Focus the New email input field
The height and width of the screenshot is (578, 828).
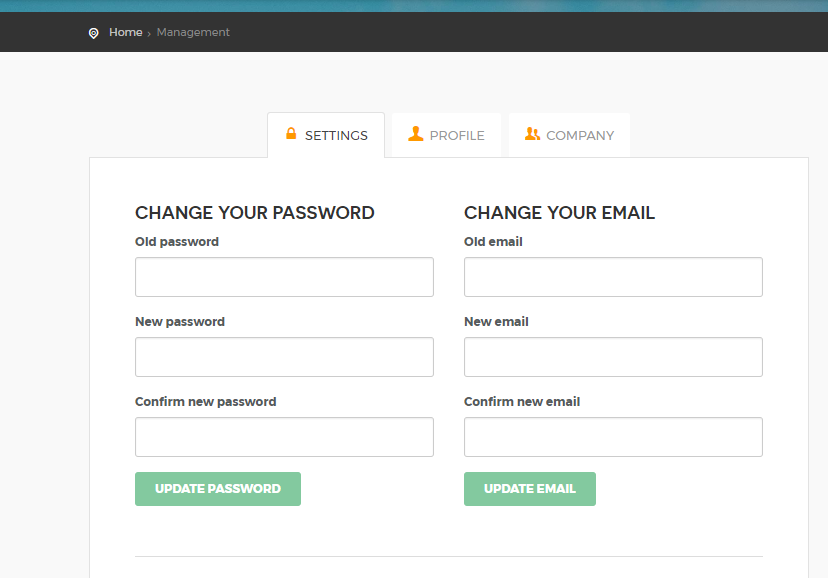613,357
